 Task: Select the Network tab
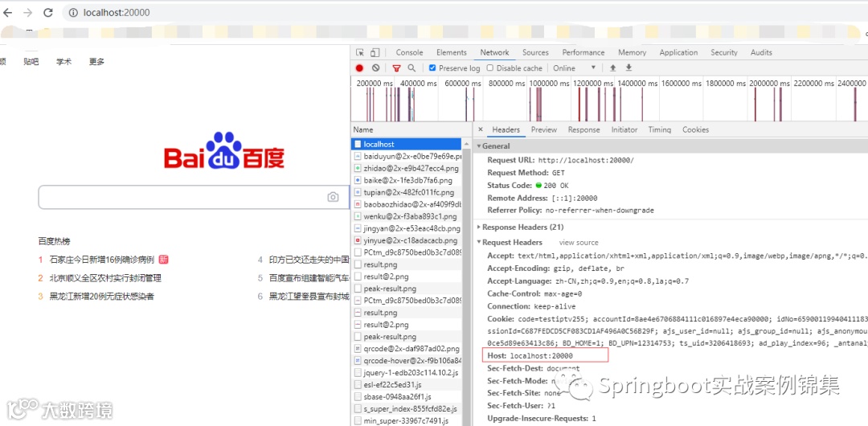coord(494,52)
